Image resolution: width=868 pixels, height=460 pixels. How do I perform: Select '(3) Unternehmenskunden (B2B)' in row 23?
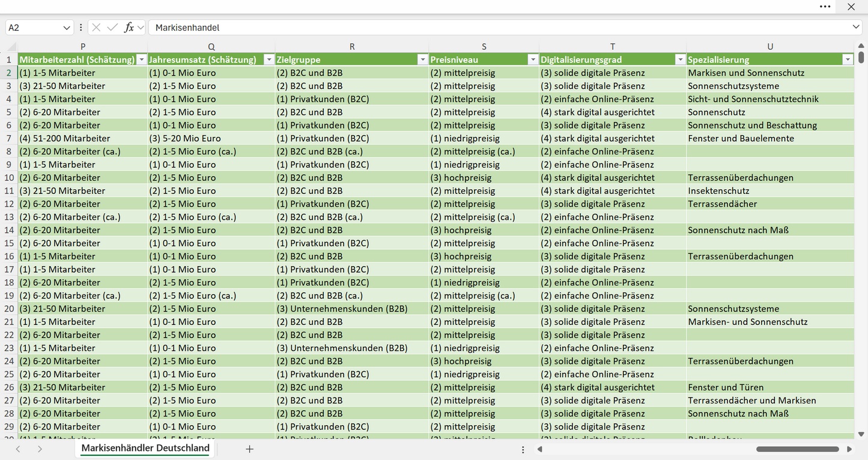click(x=352, y=348)
